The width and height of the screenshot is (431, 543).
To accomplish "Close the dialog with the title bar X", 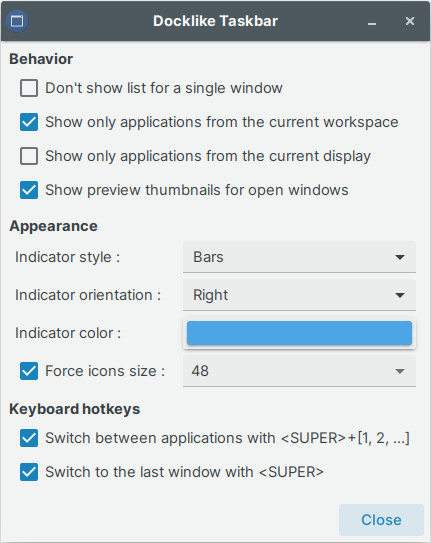I will click(x=410, y=21).
